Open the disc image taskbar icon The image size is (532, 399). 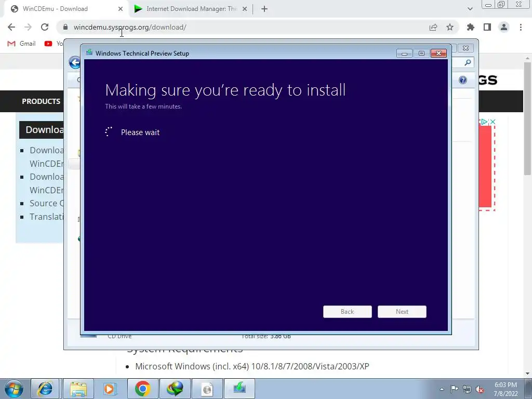click(x=207, y=389)
